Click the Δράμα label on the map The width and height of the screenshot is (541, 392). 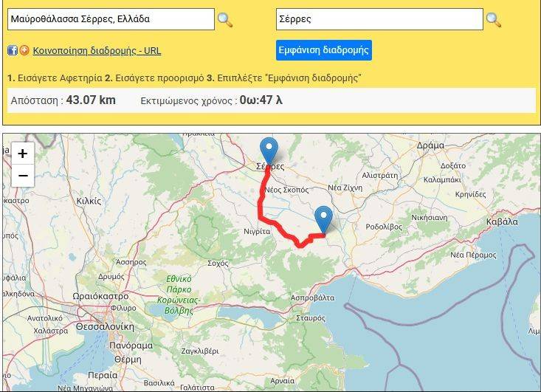[x=430, y=145]
